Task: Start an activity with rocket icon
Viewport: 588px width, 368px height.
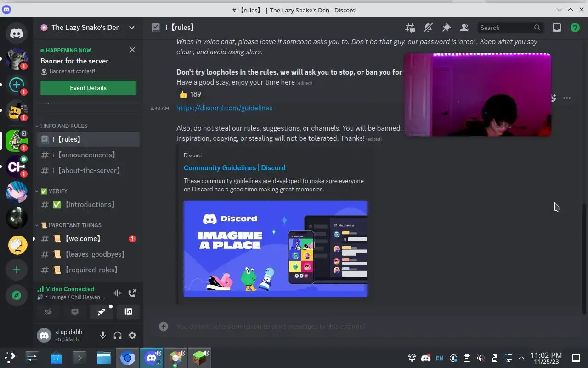Action: [x=102, y=312]
